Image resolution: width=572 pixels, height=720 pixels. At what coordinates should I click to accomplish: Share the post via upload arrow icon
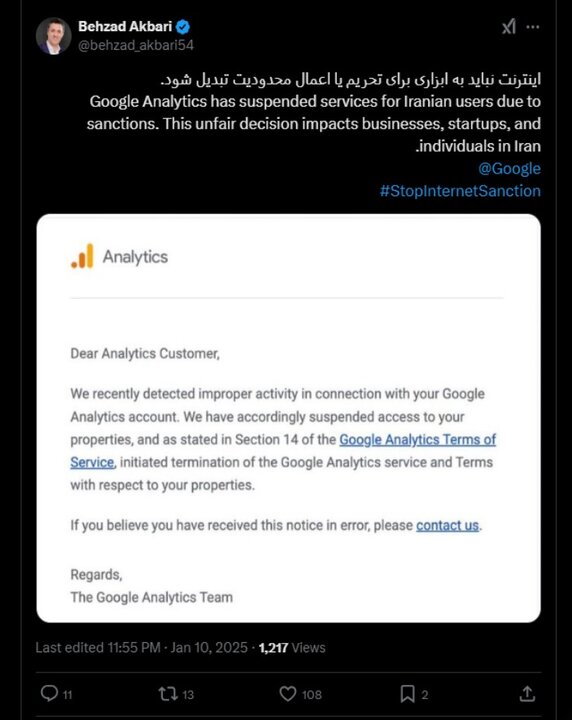tap(527, 693)
